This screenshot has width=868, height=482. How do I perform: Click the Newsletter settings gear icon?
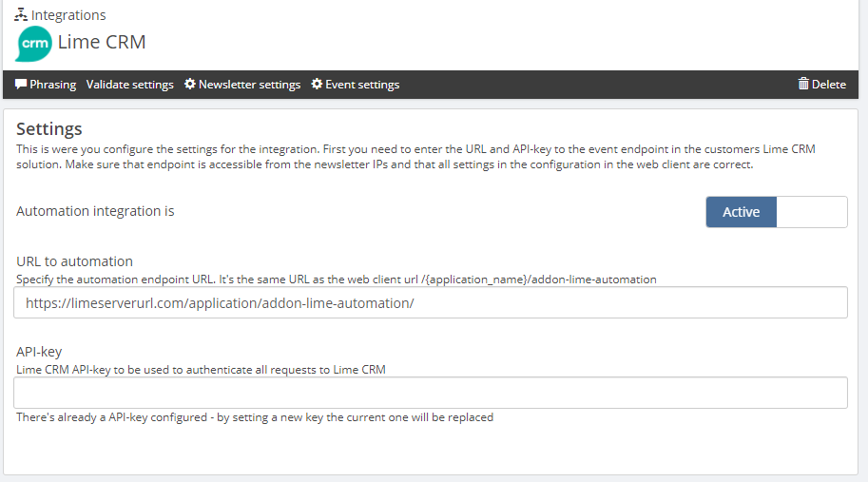click(x=190, y=84)
